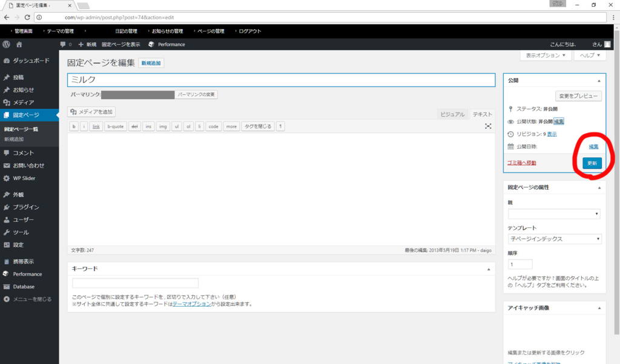This screenshot has height=364, width=620.
Task: Open ページの管理 in top menu
Action: (211, 31)
